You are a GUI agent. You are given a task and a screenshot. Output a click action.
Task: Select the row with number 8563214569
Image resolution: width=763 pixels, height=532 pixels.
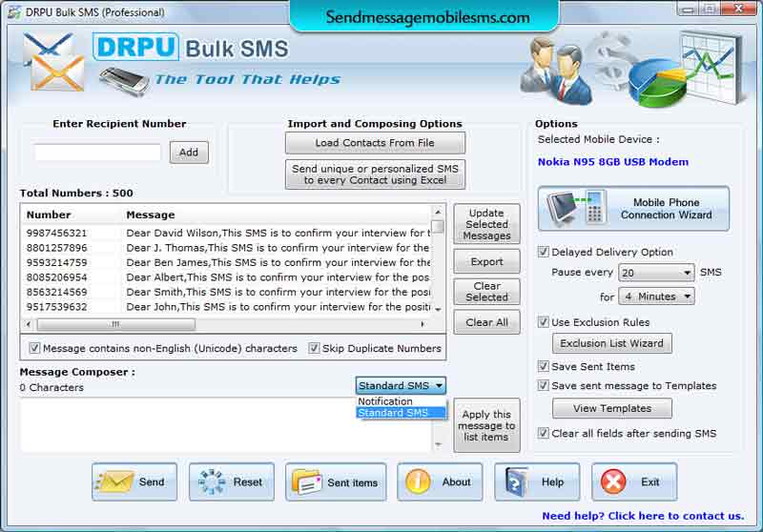click(226, 293)
